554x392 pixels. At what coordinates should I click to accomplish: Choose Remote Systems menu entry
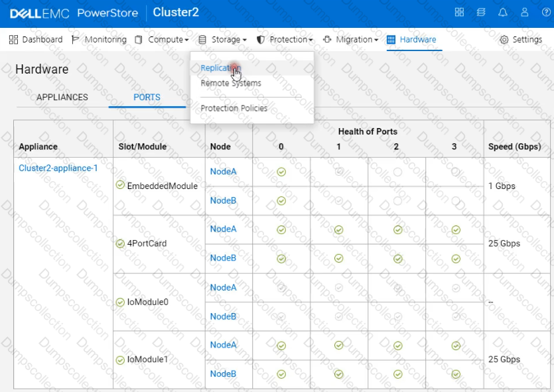point(230,84)
